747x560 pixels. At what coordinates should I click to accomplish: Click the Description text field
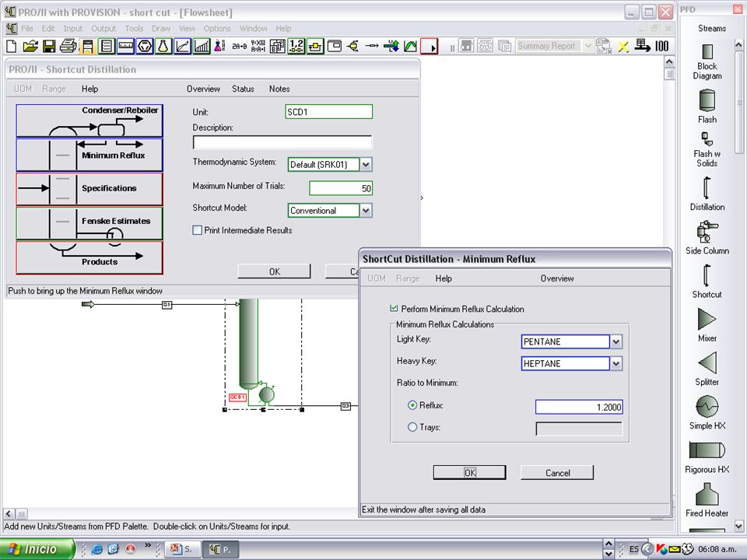(x=282, y=142)
